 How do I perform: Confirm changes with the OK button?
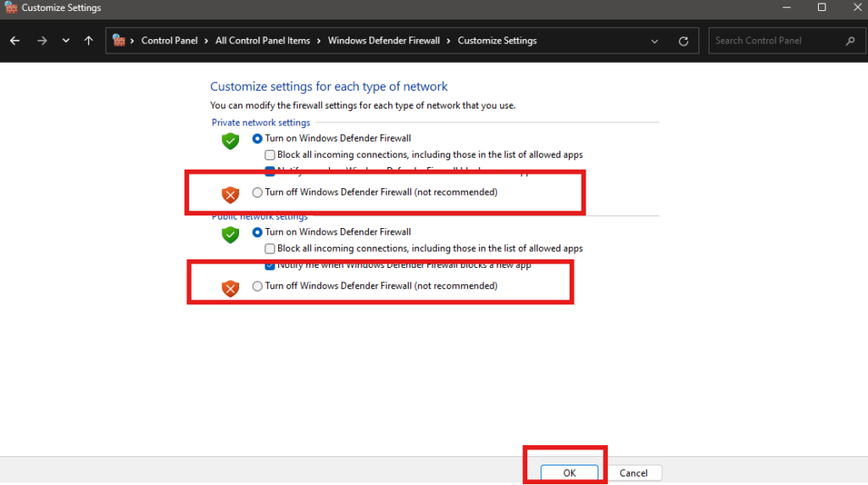point(569,473)
